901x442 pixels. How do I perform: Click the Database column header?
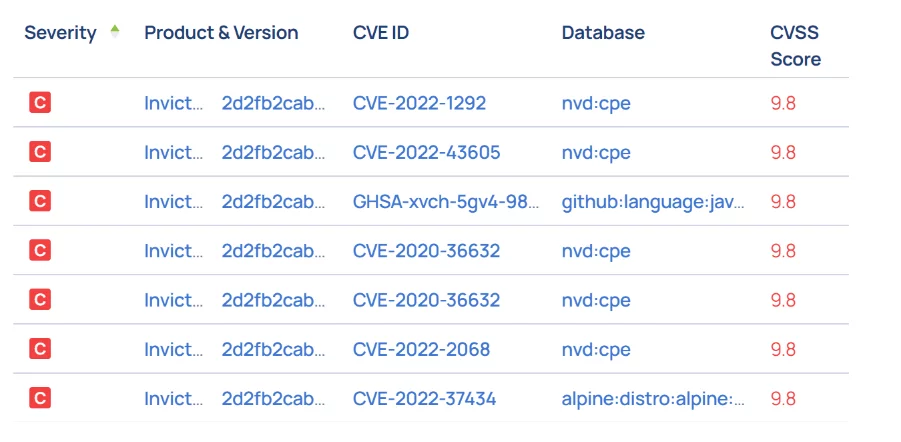coord(603,33)
